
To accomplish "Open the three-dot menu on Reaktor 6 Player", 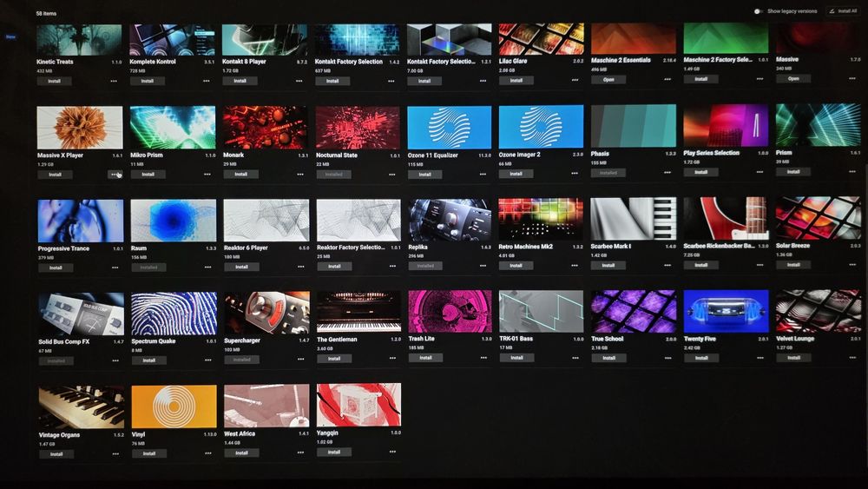I will pyautogui.click(x=300, y=267).
